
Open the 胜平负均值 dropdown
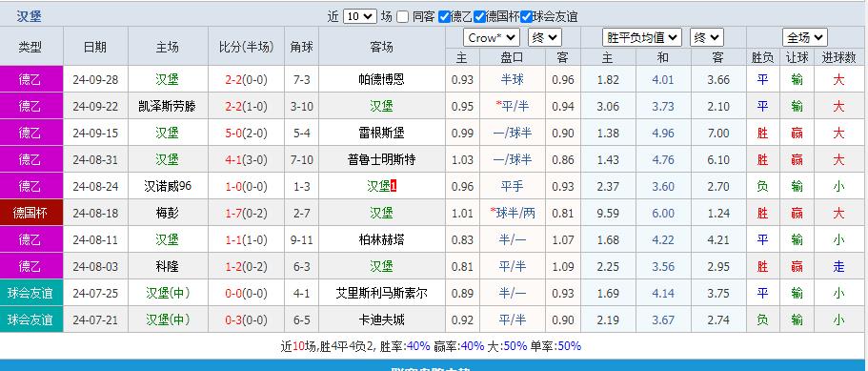[x=641, y=37]
